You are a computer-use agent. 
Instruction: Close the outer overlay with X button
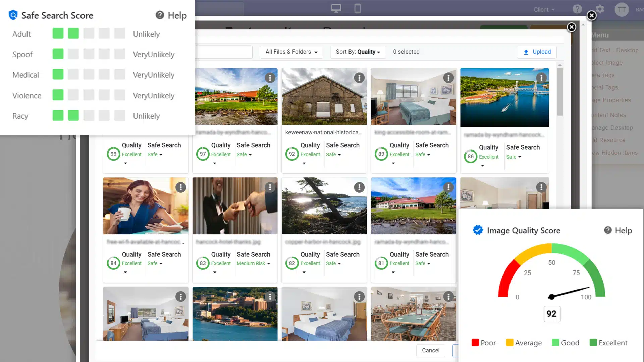(591, 15)
